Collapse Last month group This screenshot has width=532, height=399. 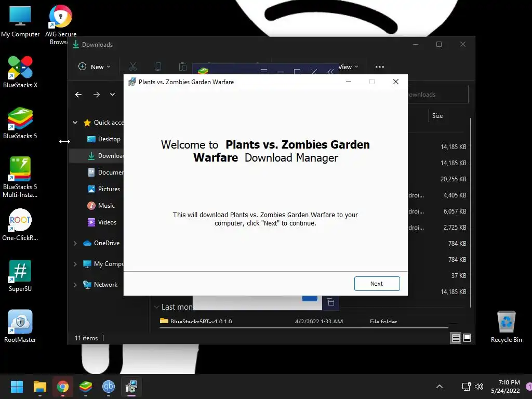pyautogui.click(x=156, y=307)
